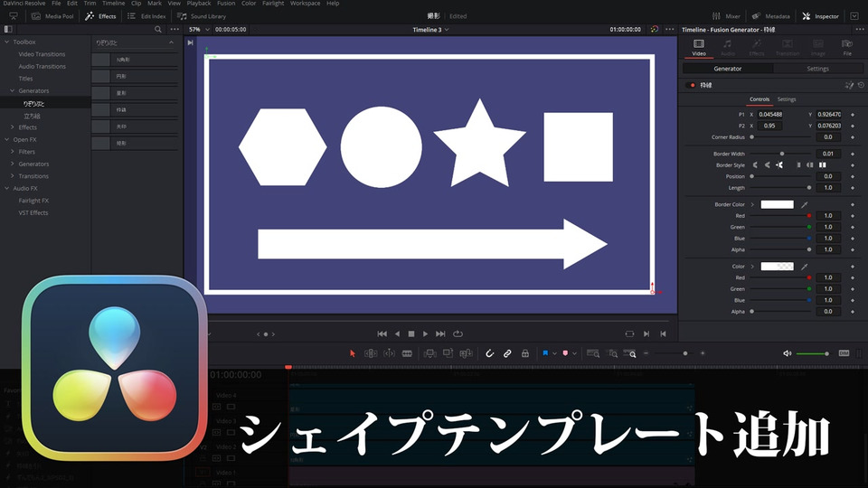Open the Media Pool panel
The width and height of the screenshot is (868, 488).
(x=52, y=16)
